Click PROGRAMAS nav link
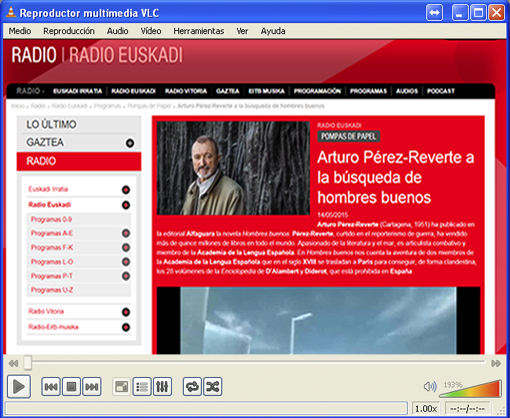This screenshot has height=418, width=510. (368, 91)
